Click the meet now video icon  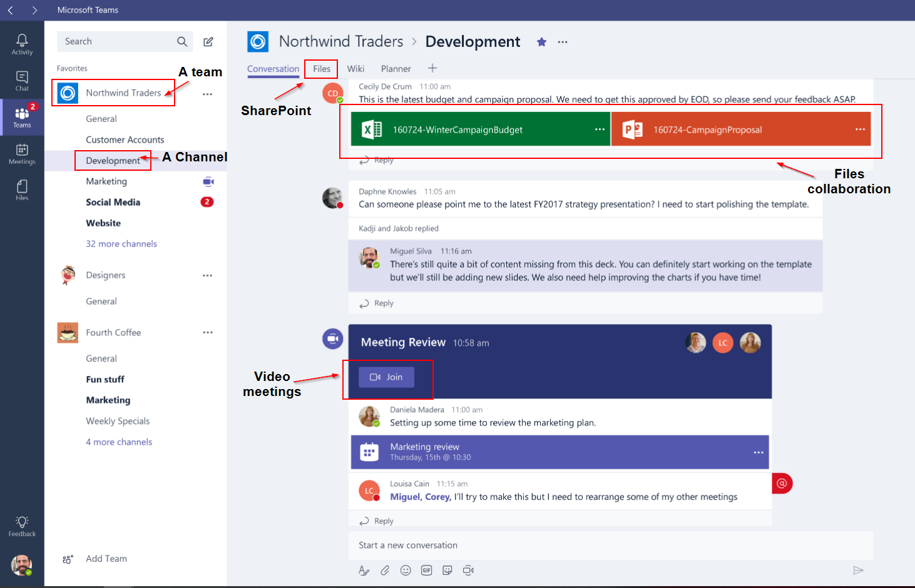[468, 570]
